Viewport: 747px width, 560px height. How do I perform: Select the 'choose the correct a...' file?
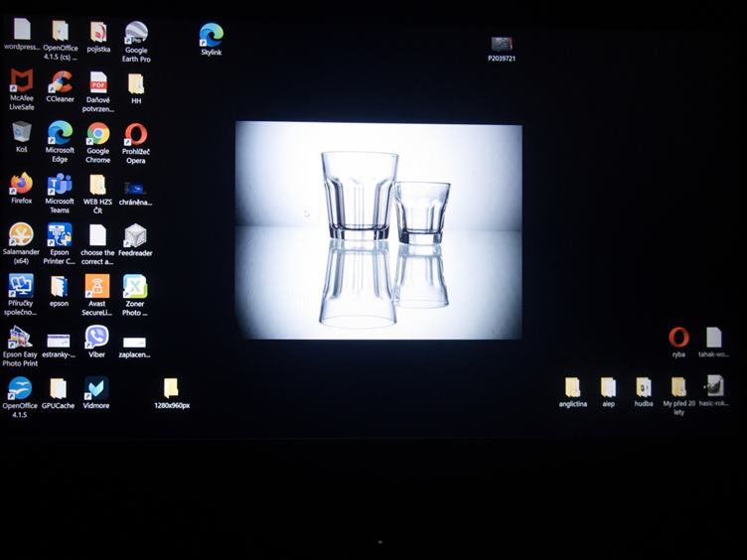(x=97, y=235)
